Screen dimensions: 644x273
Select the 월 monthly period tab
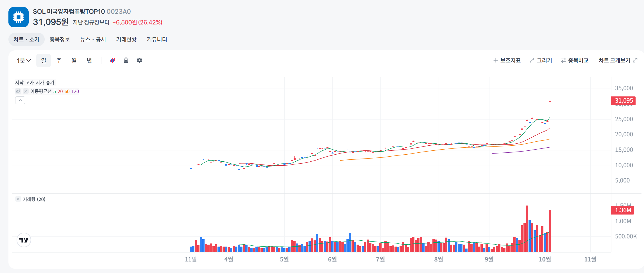[74, 60]
